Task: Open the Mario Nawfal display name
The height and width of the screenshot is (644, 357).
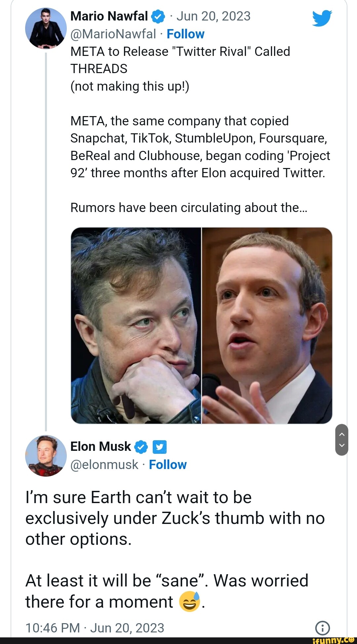Action: (x=109, y=16)
